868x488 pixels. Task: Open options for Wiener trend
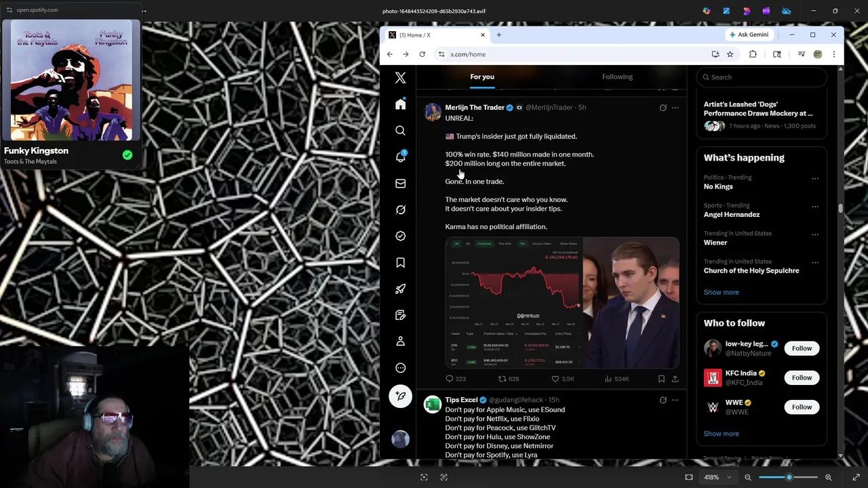815,235
